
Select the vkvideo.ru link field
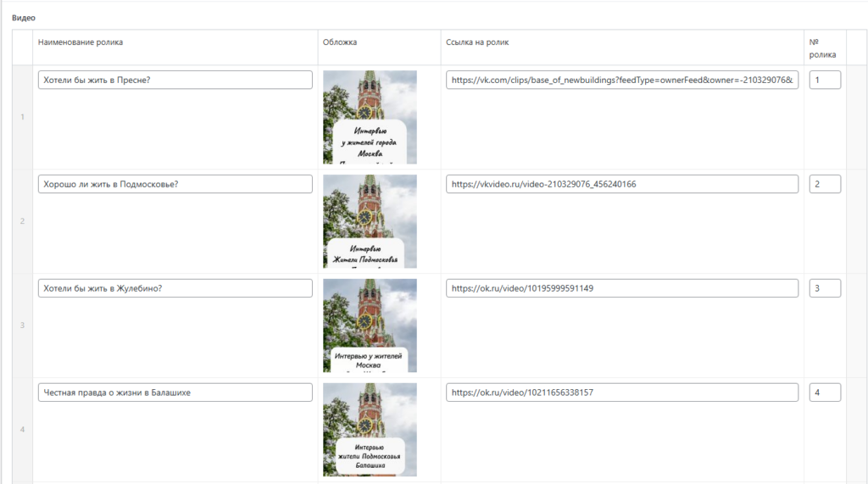point(621,184)
